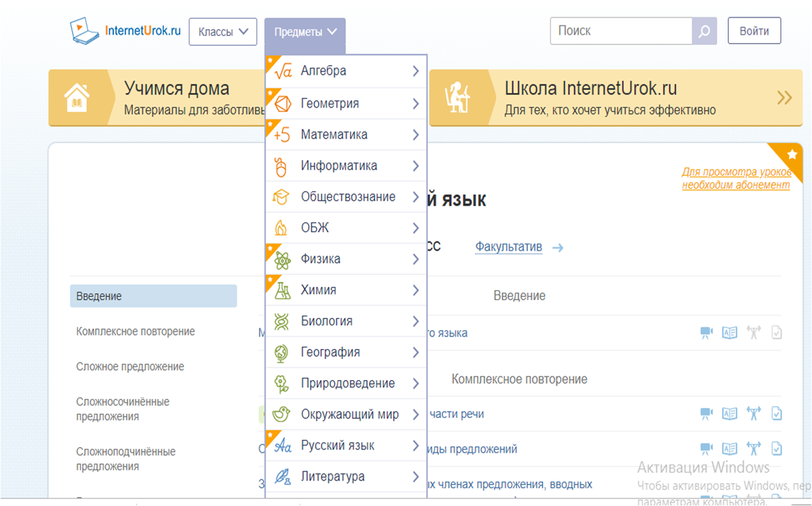
Task: Select Комплексное повторение in the sidebar
Action: 136,331
